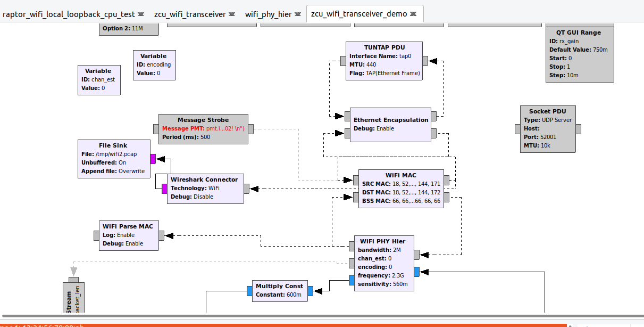Click the gray right port of WiFi PHY Hier
Image resolution: width=644 pixels, height=327 pixels.
point(417,255)
